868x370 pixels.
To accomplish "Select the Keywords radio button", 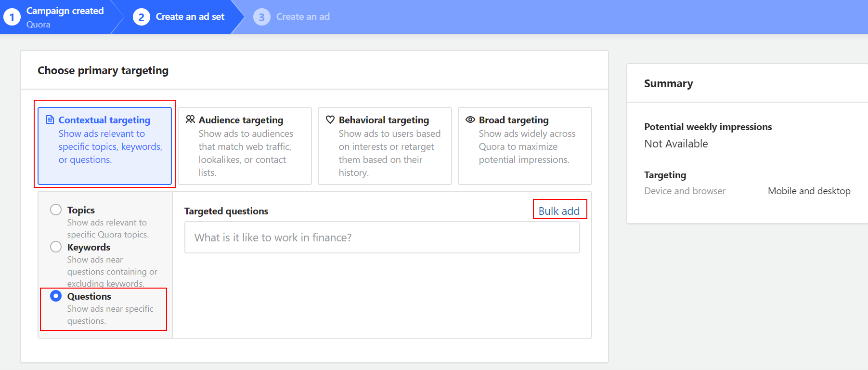I will [56, 247].
